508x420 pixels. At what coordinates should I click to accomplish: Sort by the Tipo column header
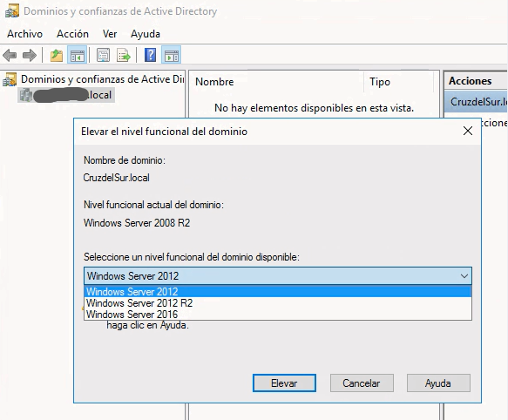point(399,82)
